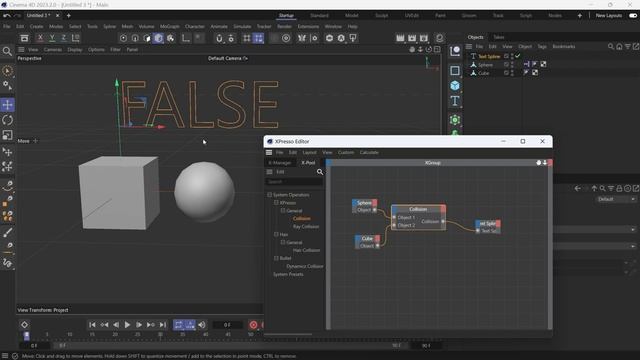Click X-Pool search field

[294, 182]
